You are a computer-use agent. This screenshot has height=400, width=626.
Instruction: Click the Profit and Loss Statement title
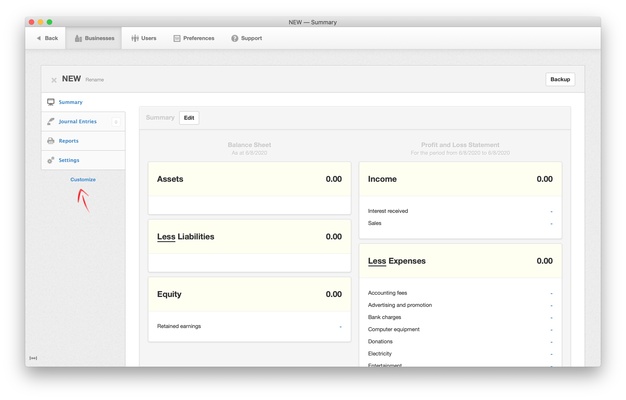(460, 145)
